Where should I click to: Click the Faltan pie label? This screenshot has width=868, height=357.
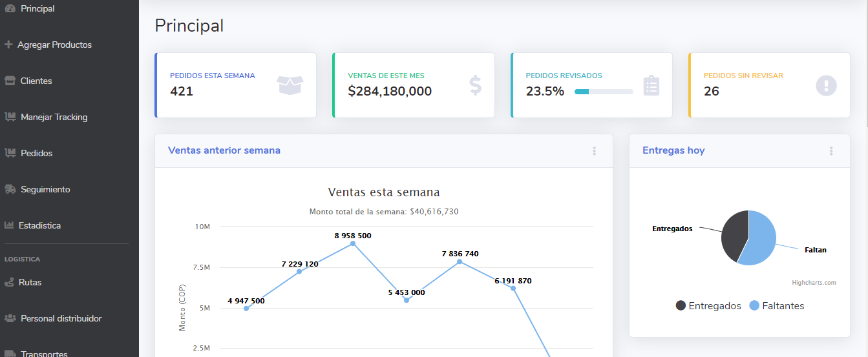(x=816, y=250)
